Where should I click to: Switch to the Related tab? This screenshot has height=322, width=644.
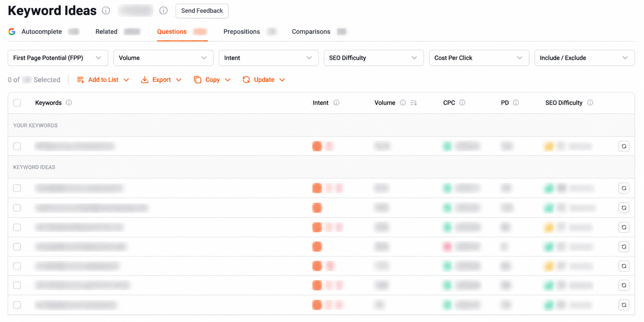pyautogui.click(x=106, y=32)
